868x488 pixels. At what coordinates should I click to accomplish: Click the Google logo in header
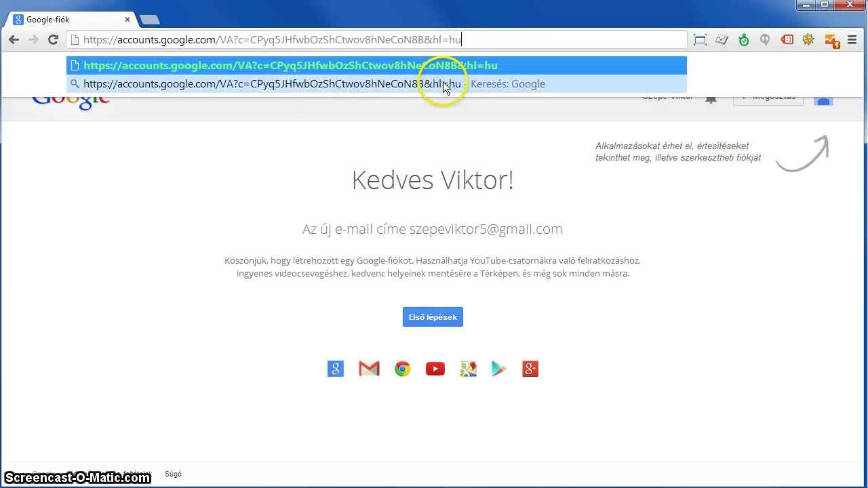[x=71, y=102]
